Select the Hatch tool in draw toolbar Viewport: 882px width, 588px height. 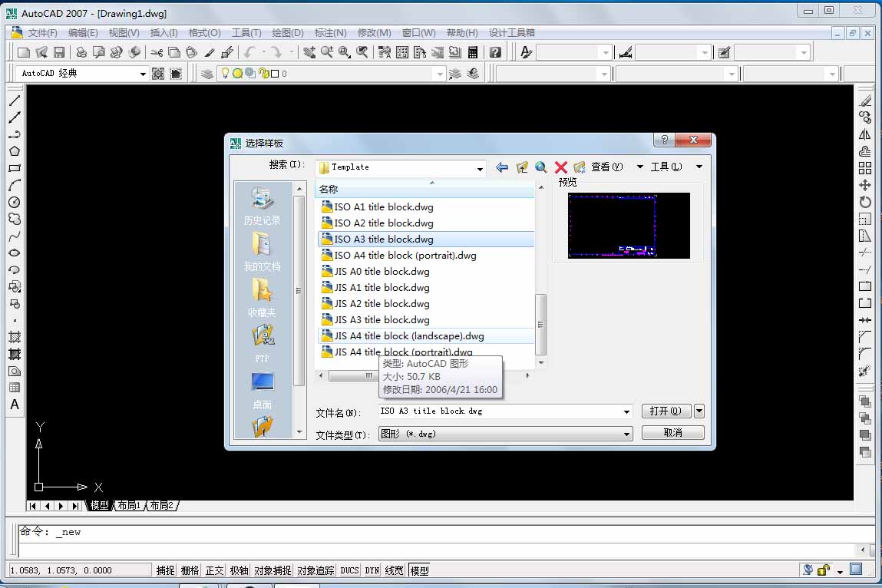click(x=15, y=337)
